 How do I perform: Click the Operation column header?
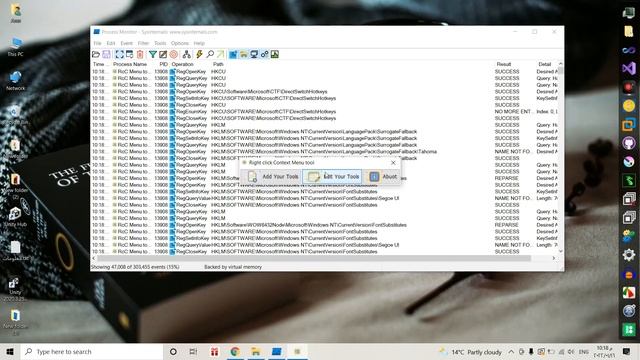click(182, 64)
